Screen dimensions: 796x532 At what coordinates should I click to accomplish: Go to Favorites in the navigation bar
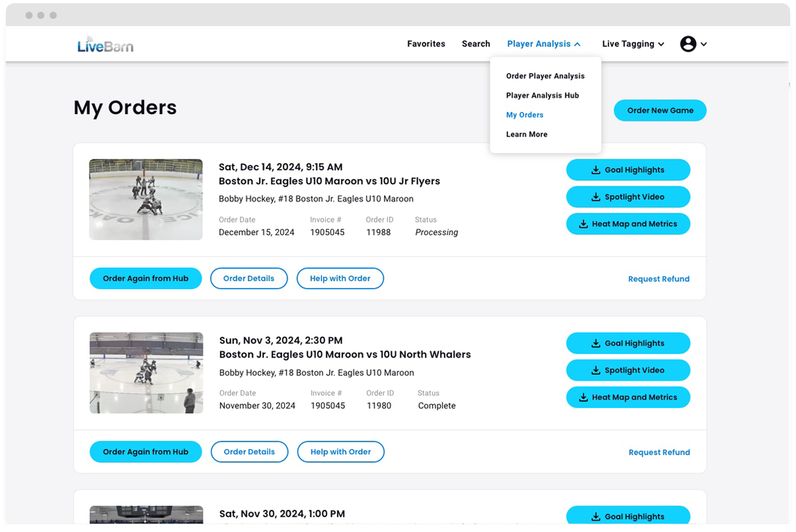[426, 44]
